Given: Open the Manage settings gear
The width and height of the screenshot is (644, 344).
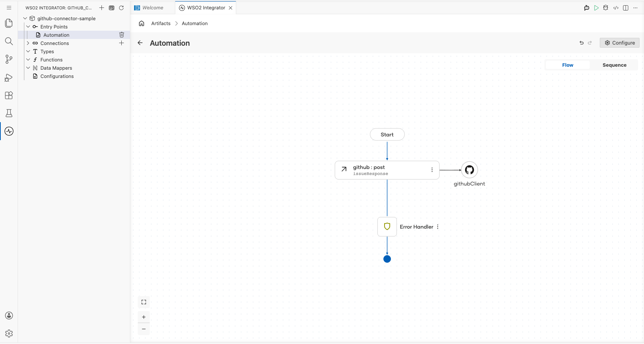Looking at the screenshot, I should point(9,334).
